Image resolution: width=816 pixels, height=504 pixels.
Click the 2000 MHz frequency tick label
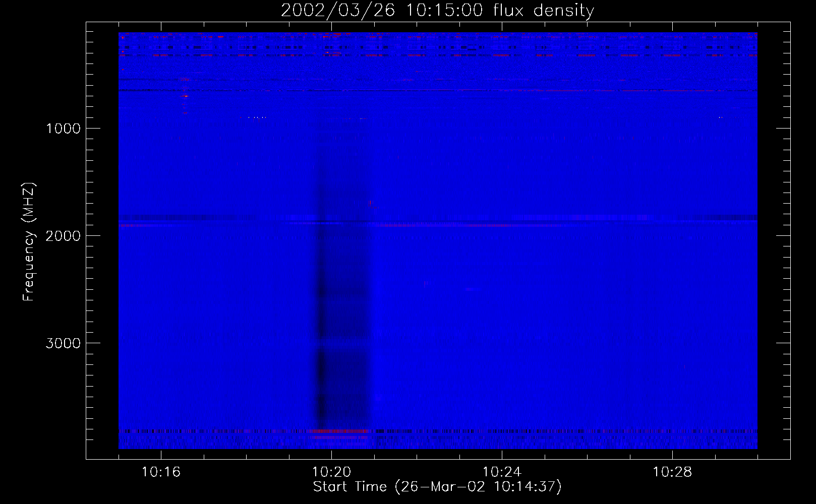63,236
